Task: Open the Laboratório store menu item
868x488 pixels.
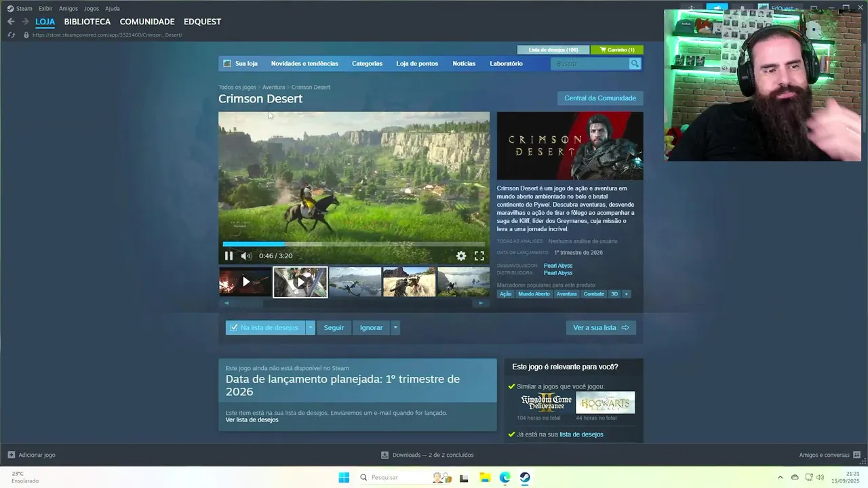Action: 506,64
